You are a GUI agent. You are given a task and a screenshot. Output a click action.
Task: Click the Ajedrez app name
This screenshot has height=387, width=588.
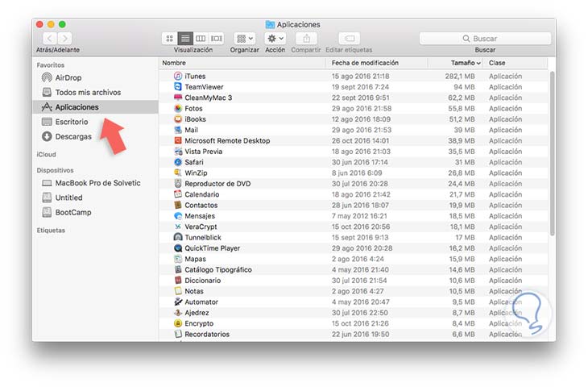tap(197, 313)
